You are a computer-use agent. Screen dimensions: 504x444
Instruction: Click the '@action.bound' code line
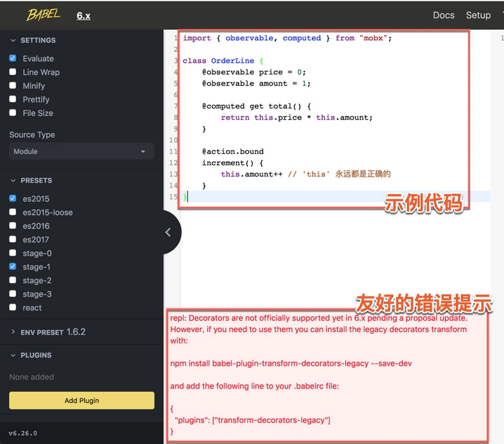coord(232,152)
